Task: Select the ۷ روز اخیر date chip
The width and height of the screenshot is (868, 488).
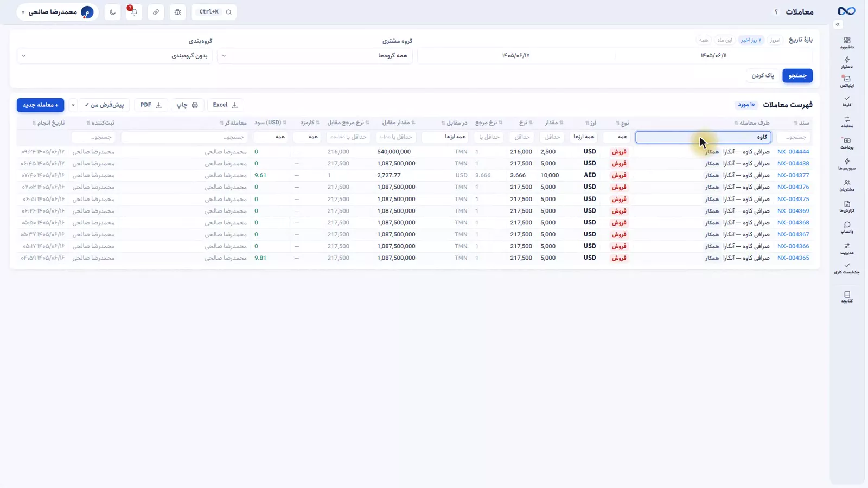Action: [x=751, y=40]
